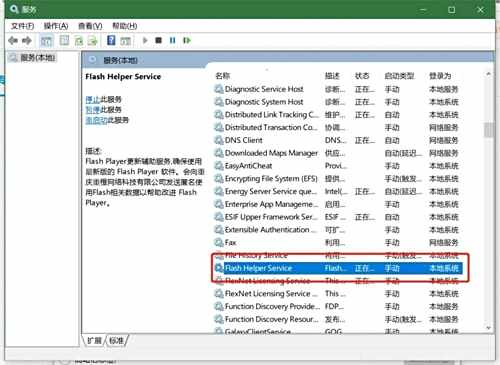Select the Flash Helper Service row
Screen dimensions: 500x365
point(338,268)
